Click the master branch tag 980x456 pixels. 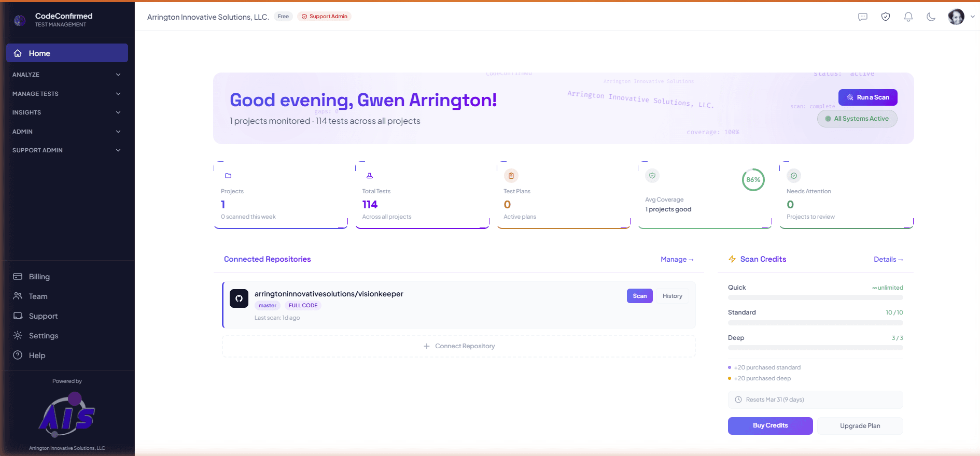268,306
